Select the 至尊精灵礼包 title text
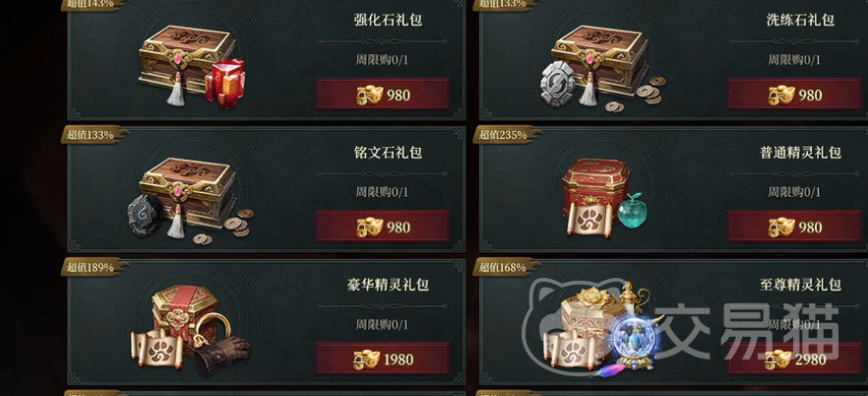The height and width of the screenshot is (396, 868). pos(800,285)
